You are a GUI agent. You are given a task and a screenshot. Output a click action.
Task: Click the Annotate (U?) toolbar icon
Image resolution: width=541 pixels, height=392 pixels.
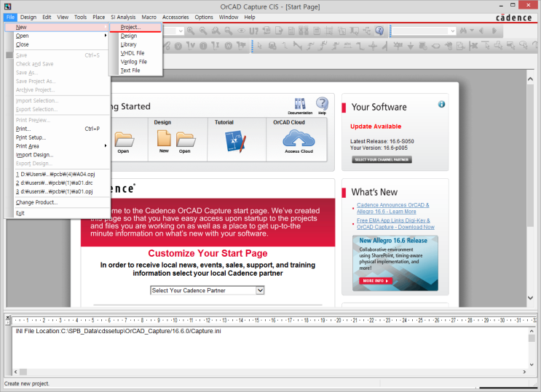click(253, 31)
